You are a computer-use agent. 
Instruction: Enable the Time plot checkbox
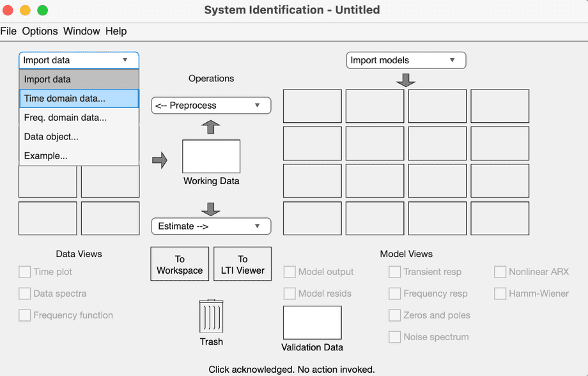point(25,272)
